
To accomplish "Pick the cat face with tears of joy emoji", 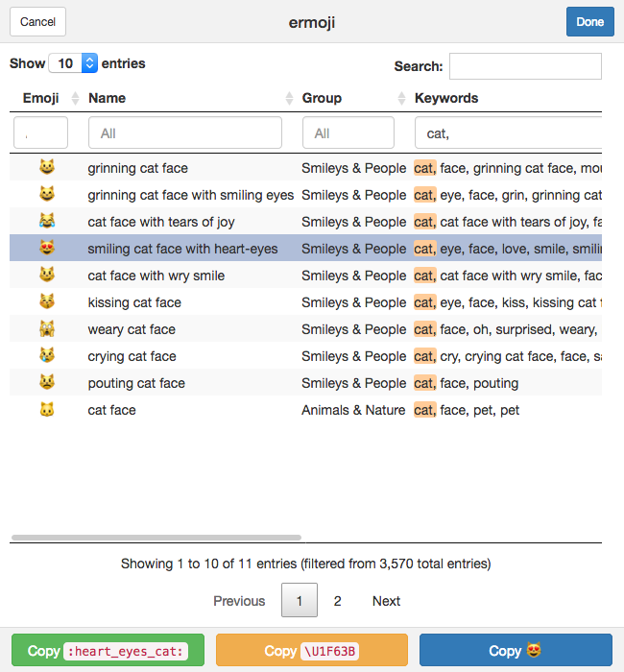I will pos(47,221).
